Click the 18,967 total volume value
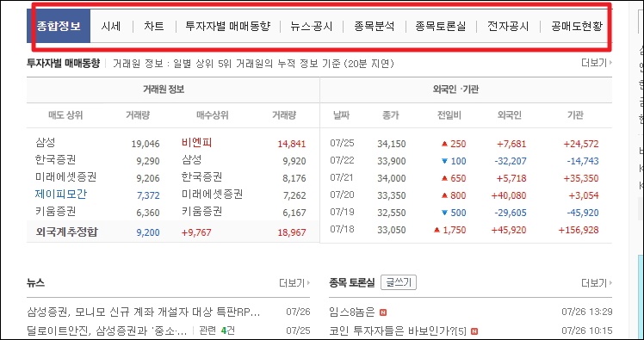 pos(292,232)
